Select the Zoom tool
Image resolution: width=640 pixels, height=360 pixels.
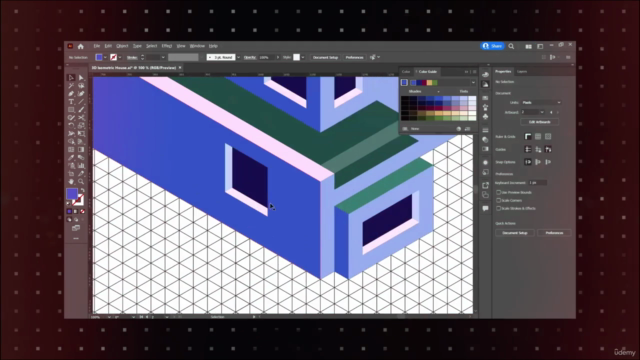[81, 181]
